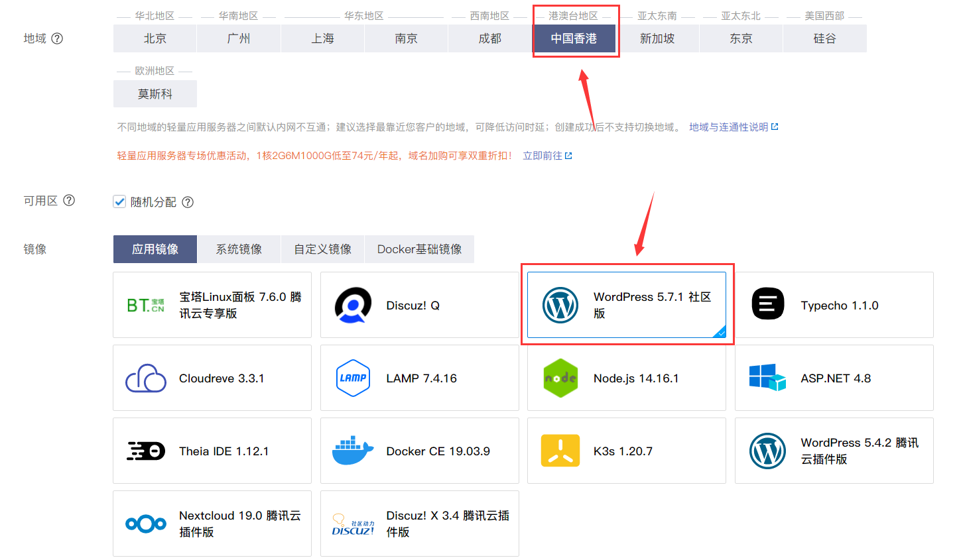This screenshot has height=560, width=961.
Task: Switch to the 应用镜像 tab
Action: (155, 249)
